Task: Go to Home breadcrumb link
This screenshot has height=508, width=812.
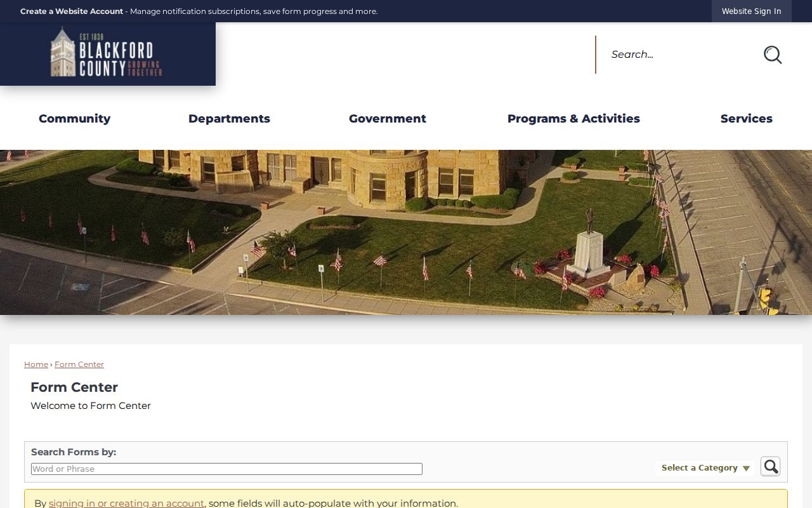Action: coord(36,364)
